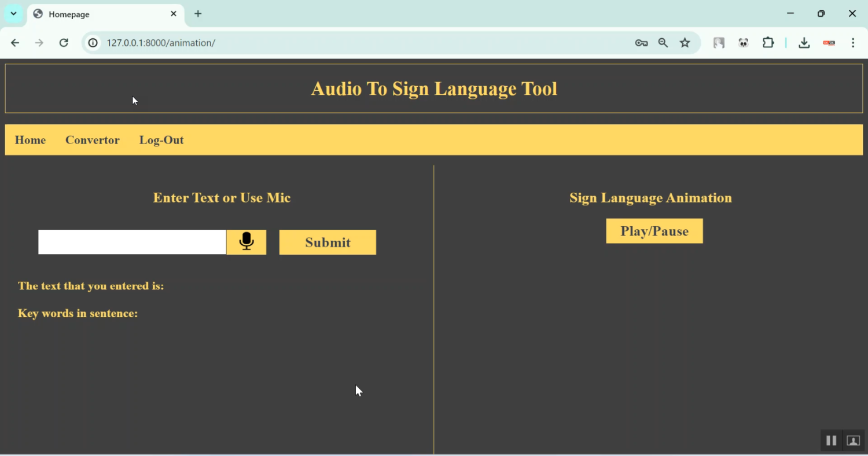Image resolution: width=868 pixels, height=456 pixels.
Task: Click the microphone icon for voice input
Action: click(247, 242)
